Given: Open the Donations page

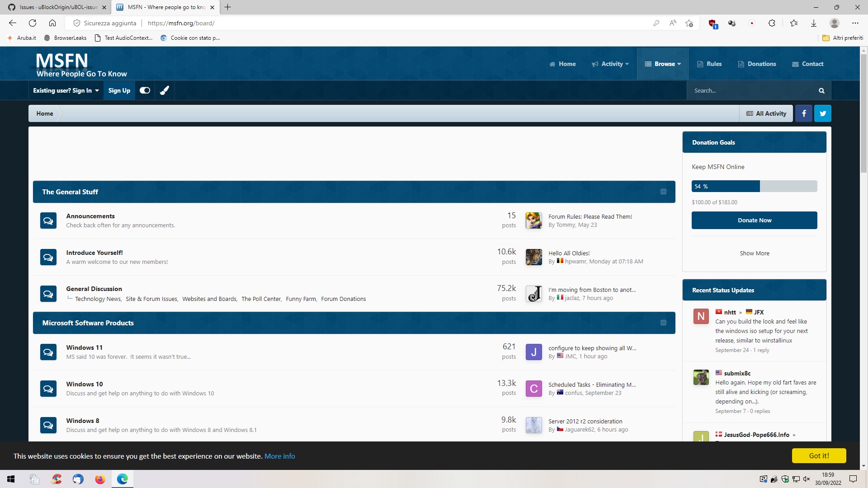Looking at the screenshot, I should 757,64.
